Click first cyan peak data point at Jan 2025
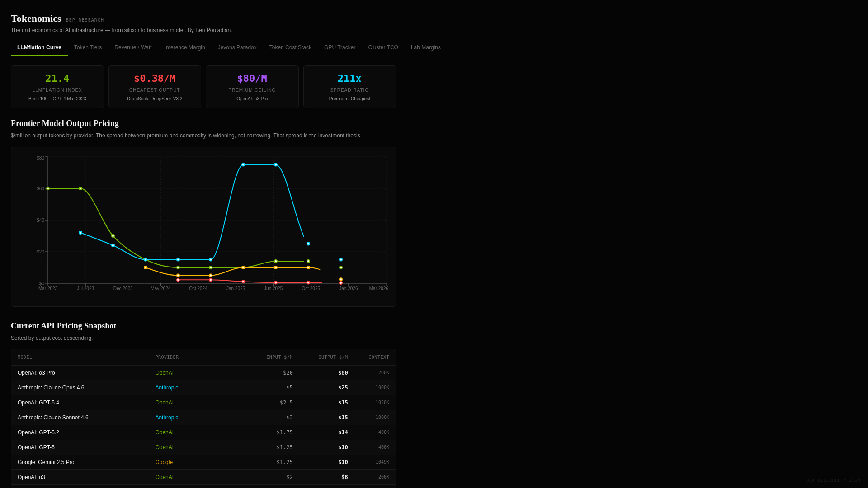The image size is (868, 488). [x=243, y=165]
